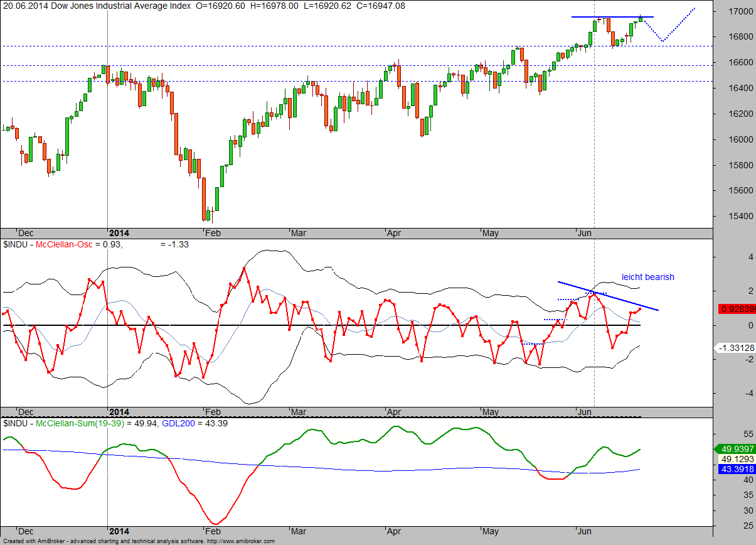Viewport: 756px width, 545px height.
Task: Open the http://www.amibroker.com link in footer
Action: (x=242, y=541)
